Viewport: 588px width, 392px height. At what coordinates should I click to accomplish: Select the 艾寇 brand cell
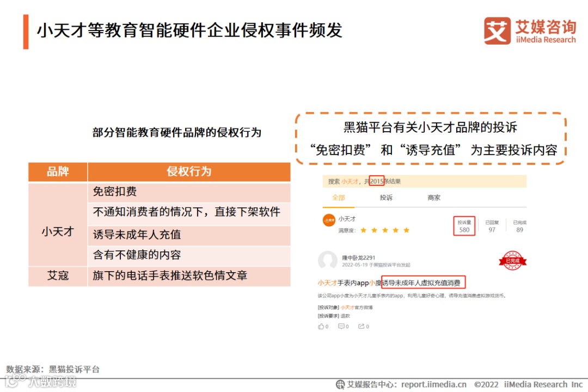(x=58, y=277)
